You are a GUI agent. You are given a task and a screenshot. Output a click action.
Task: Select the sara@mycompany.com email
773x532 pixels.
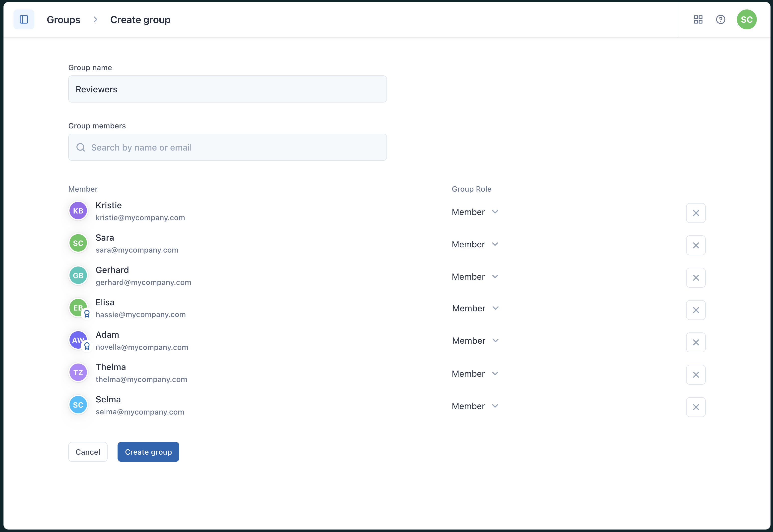[x=137, y=250]
